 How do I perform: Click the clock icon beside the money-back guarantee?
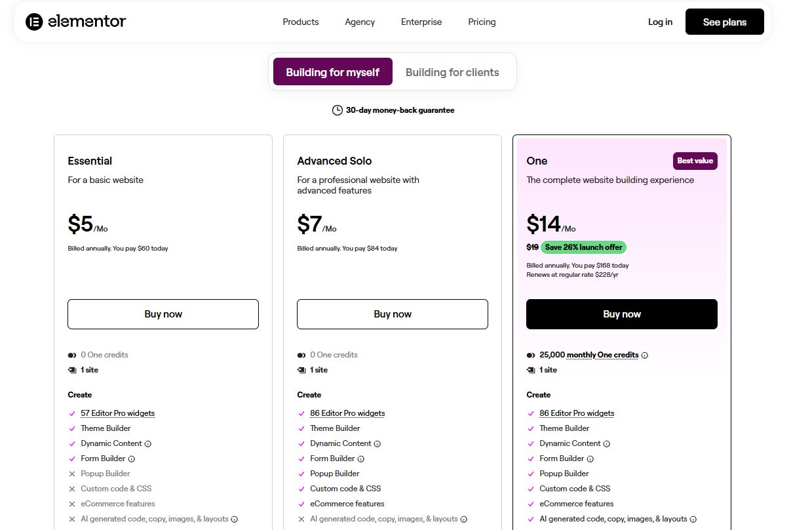(338, 110)
